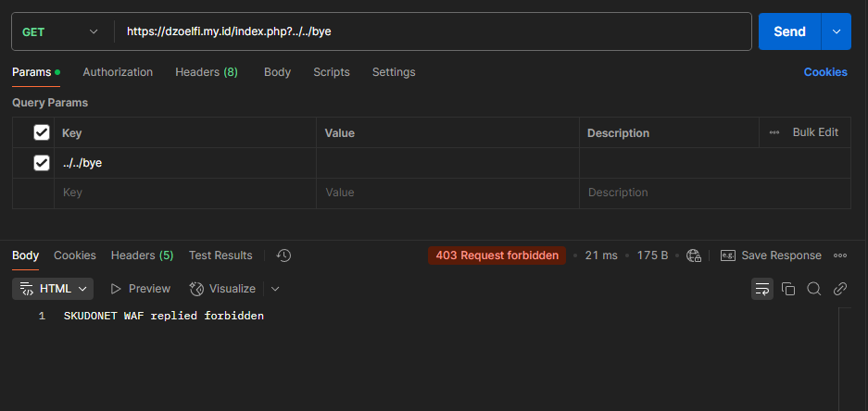Click the response history clock icon
The height and width of the screenshot is (411, 868).
click(x=284, y=255)
